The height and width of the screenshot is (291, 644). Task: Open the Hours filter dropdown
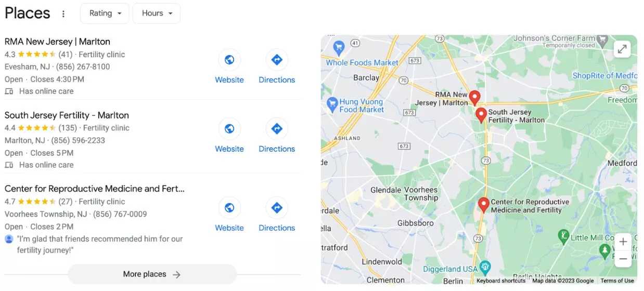point(157,14)
